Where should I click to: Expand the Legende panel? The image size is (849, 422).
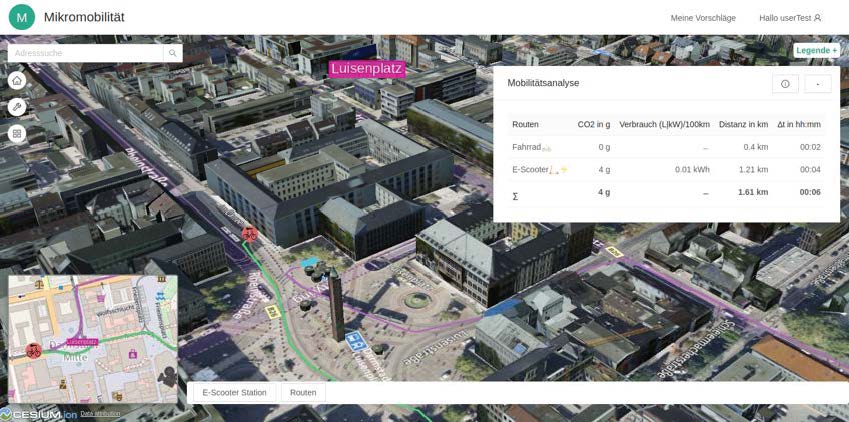click(x=817, y=50)
